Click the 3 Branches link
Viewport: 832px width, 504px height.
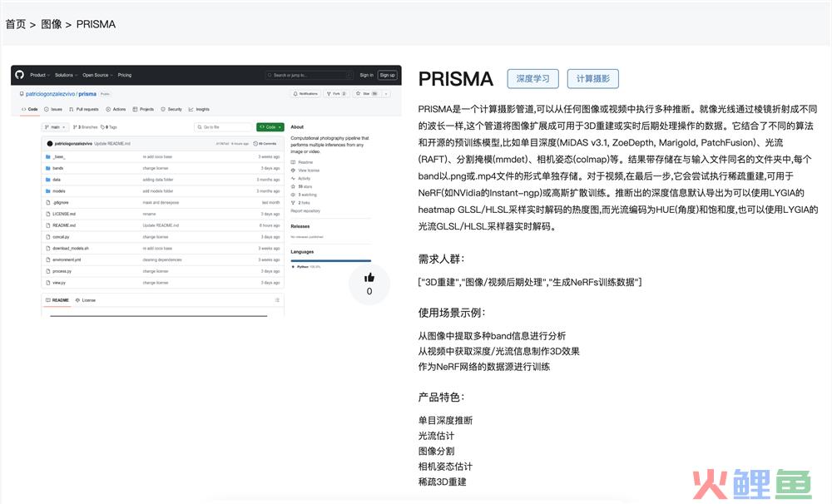(85, 127)
